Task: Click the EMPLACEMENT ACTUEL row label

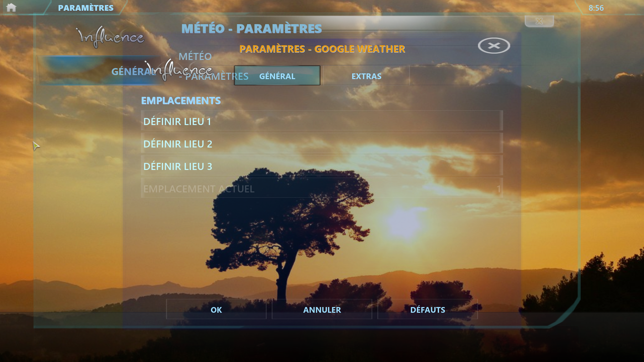Action: [x=199, y=189]
